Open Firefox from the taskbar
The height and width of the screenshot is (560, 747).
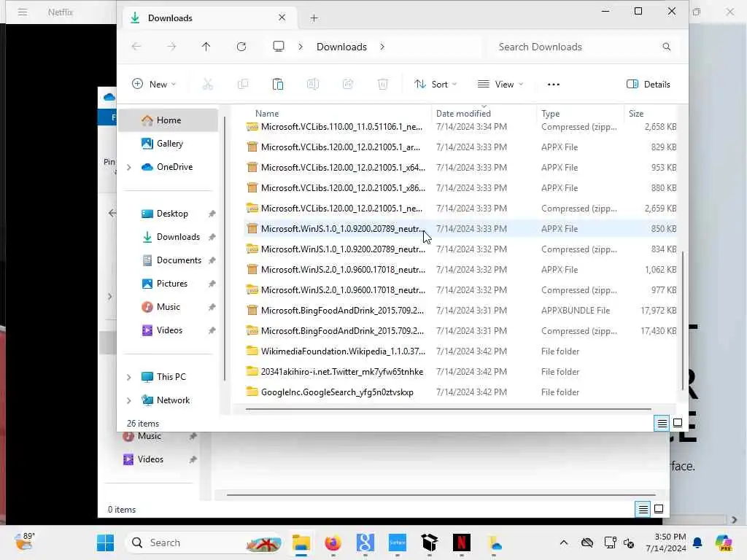pos(333,542)
